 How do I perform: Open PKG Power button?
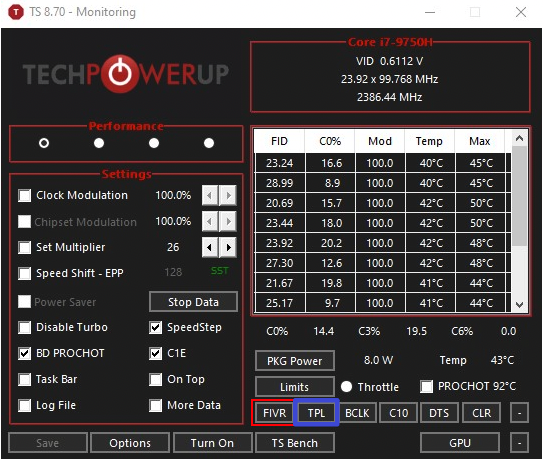295,361
